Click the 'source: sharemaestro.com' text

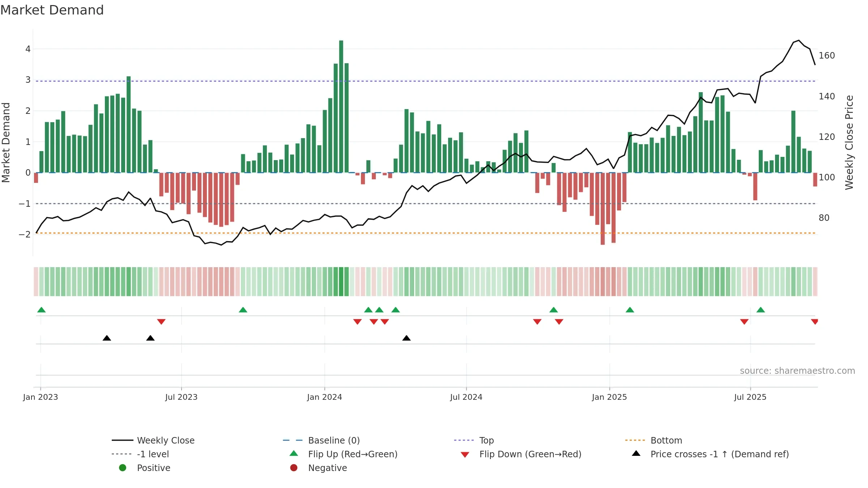(x=797, y=371)
